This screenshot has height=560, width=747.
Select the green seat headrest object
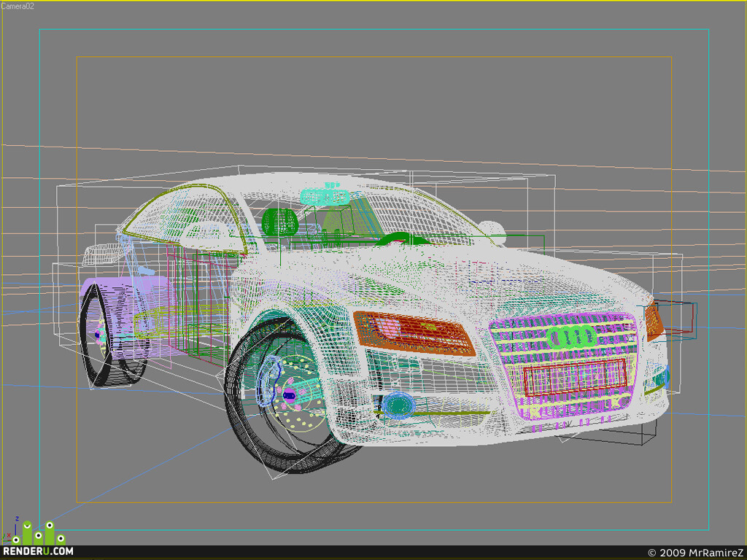(x=280, y=222)
